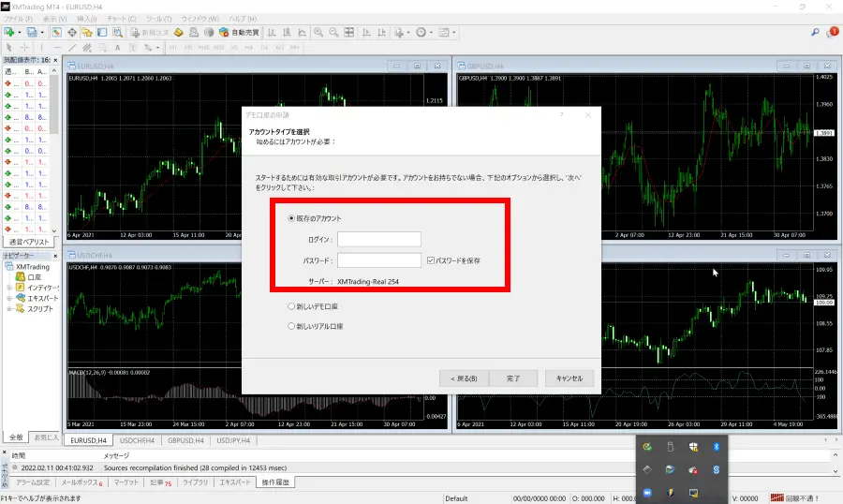The image size is (843, 504).
Task: Open the アラーム設定 terminal tab
Action: pos(33,482)
